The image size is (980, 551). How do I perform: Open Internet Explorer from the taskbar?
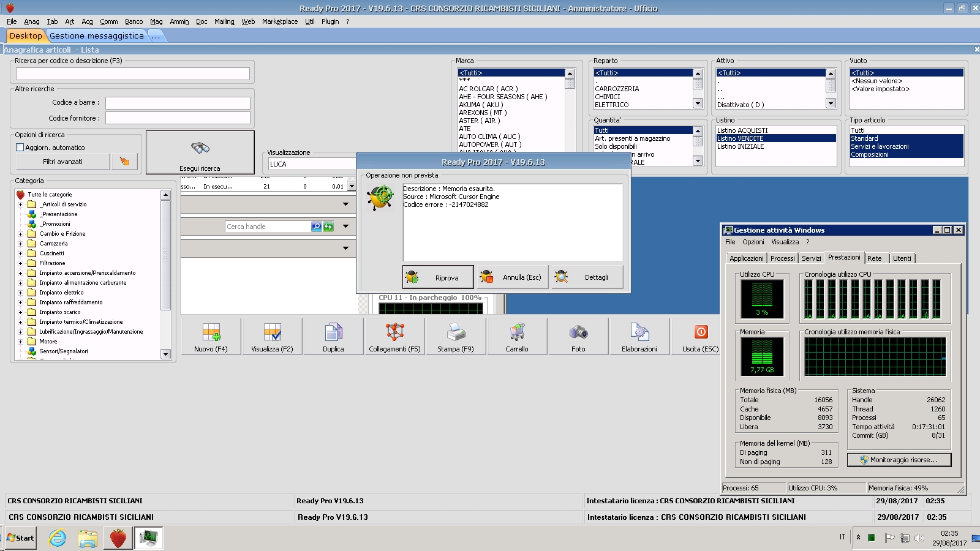pos(58,538)
